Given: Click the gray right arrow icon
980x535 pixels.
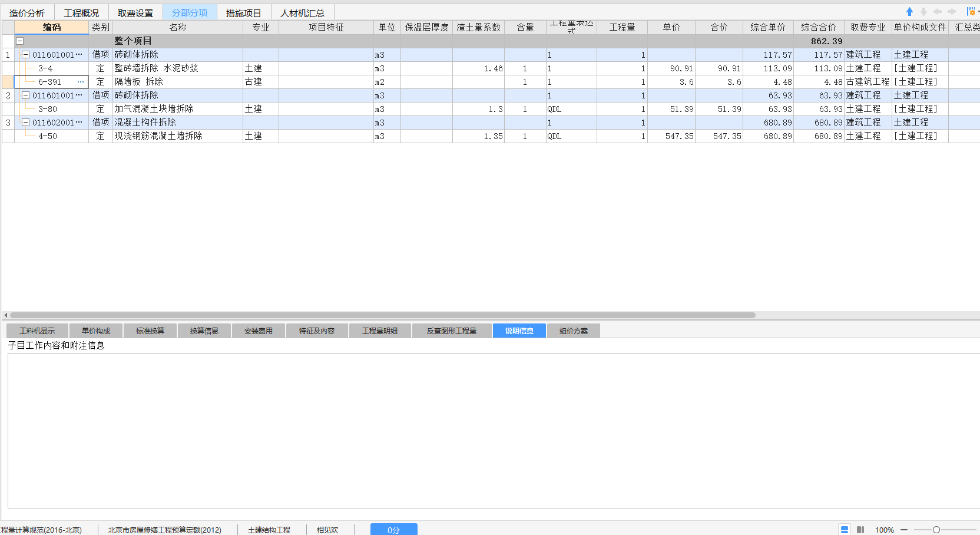Looking at the screenshot, I should pos(952,12).
